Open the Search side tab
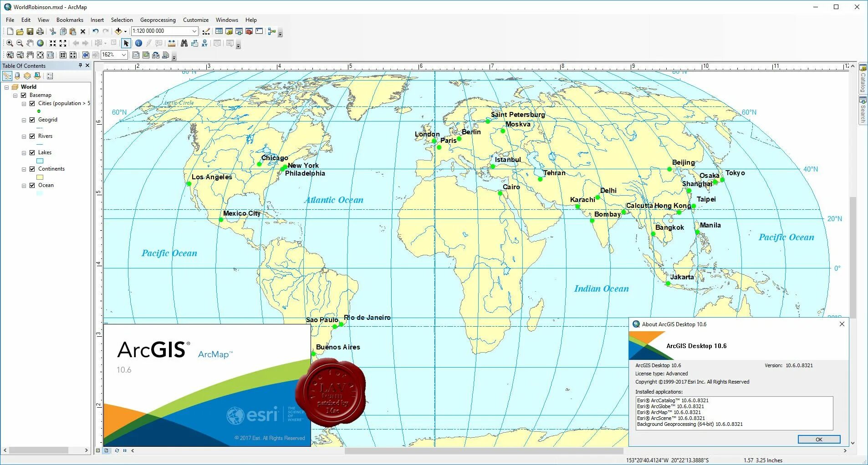This screenshot has height=465, width=868. [x=863, y=110]
